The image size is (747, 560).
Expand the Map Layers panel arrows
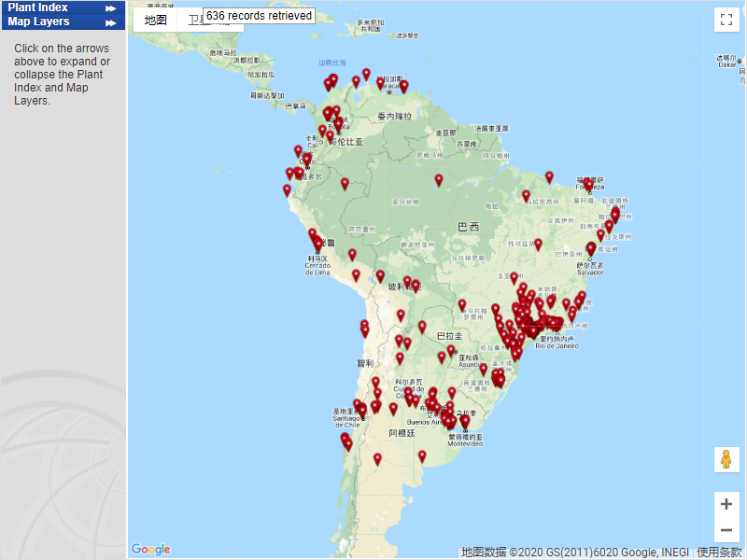pos(110,22)
